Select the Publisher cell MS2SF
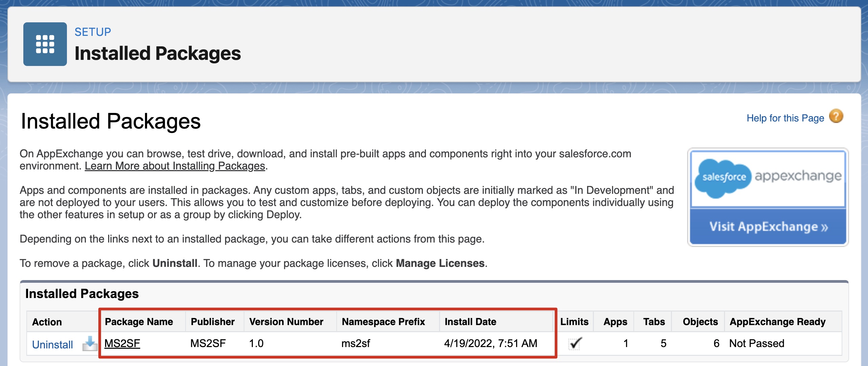The width and height of the screenshot is (868, 366). (x=208, y=343)
